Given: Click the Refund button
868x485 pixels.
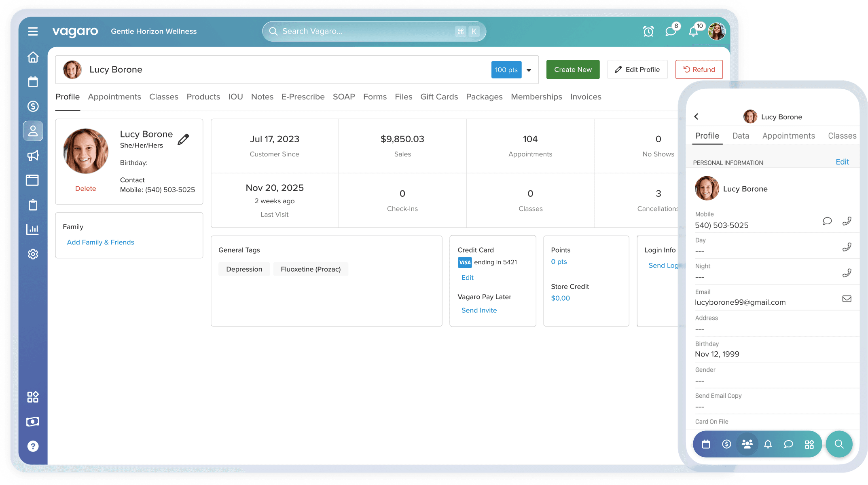Looking at the screenshot, I should (699, 70).
